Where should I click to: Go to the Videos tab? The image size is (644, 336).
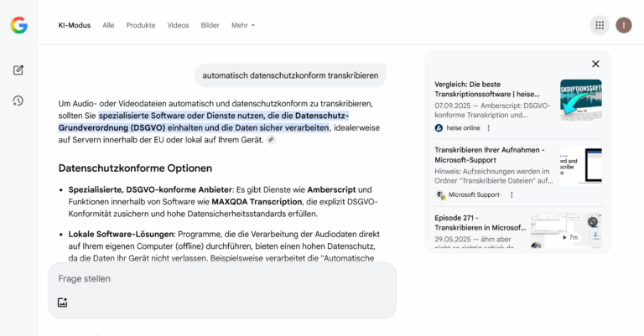pyautogui.click(x=178, y=25)
